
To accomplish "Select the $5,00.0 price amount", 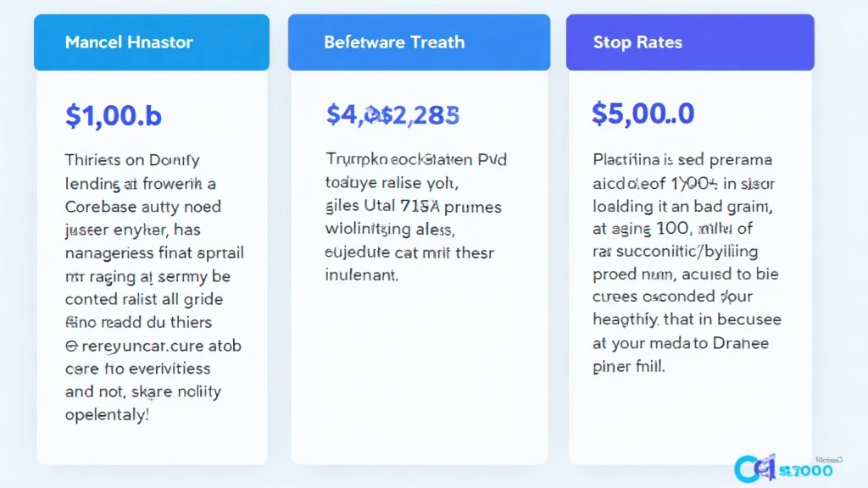I will pyautogui.click(x=643, y=113).
